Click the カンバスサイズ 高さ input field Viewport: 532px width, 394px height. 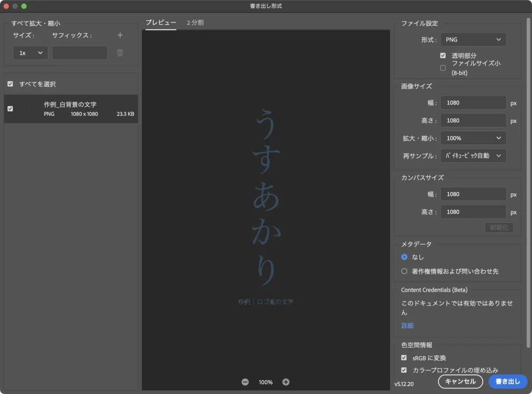tap(473, 212)
